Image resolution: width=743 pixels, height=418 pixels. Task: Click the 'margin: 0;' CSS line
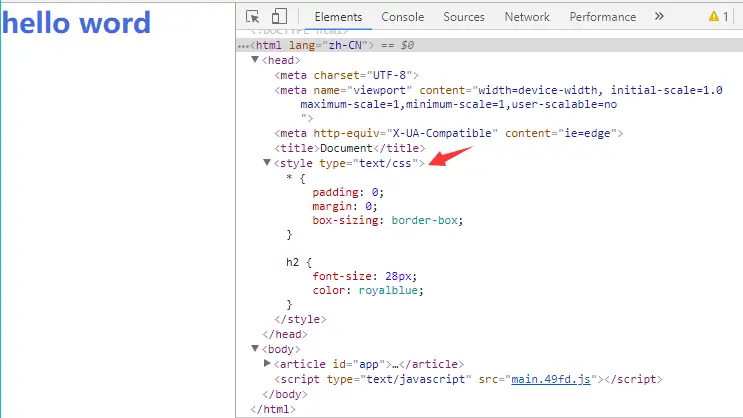coord(344,207)
